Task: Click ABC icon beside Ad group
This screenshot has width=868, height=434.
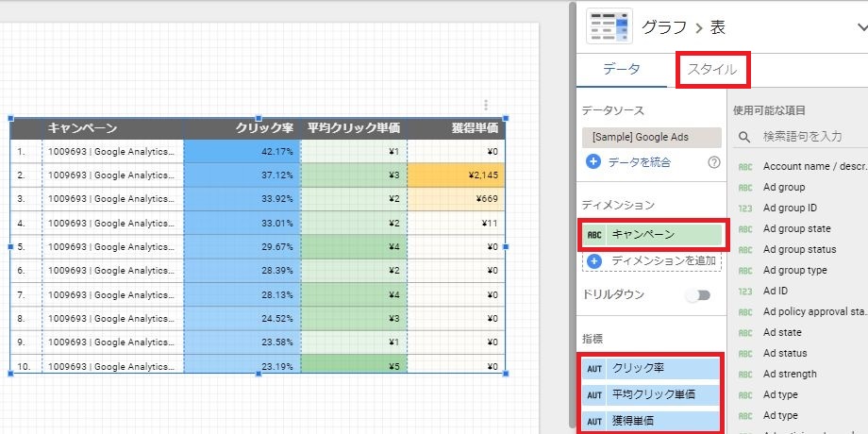Action: pos(745,188)
